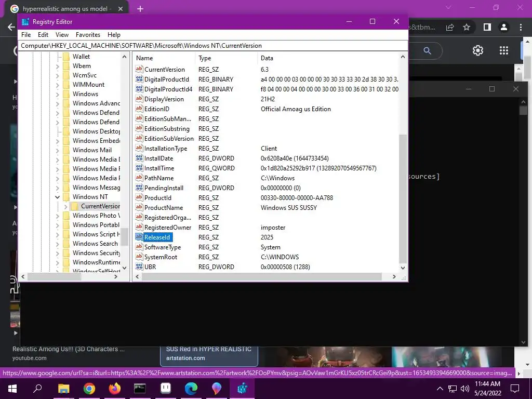The height and width of the screenshot is (399, 532).
Task: Bookmark this page with star icon
Action: (467, 27)
